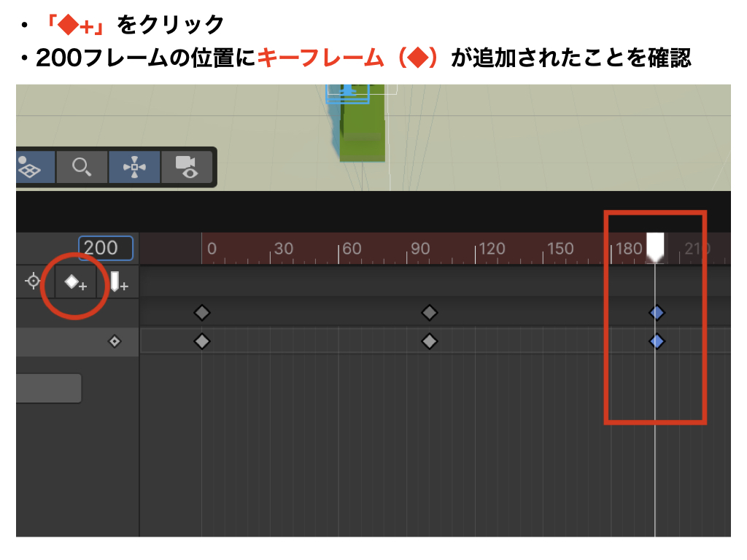Toggle the camera preview eye button

(x=187, y=167)
